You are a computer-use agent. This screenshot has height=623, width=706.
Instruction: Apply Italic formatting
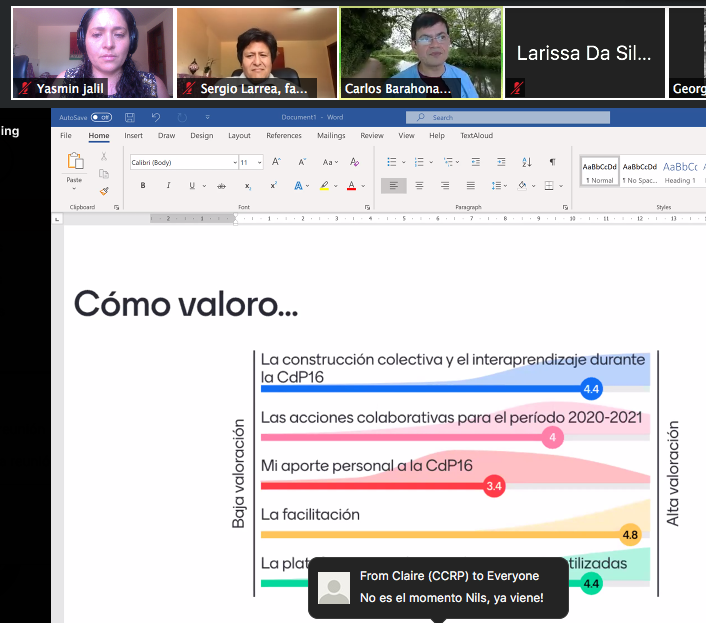(168, 186)
